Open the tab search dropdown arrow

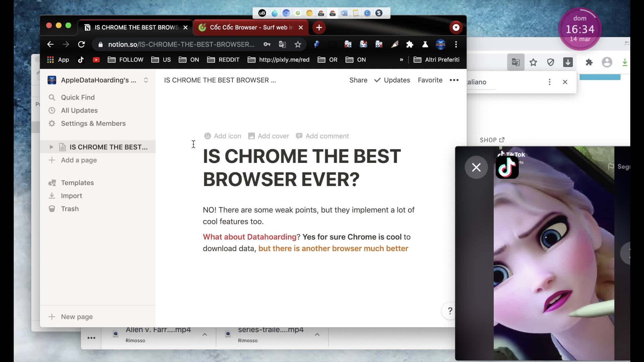[x=456, y=27]
